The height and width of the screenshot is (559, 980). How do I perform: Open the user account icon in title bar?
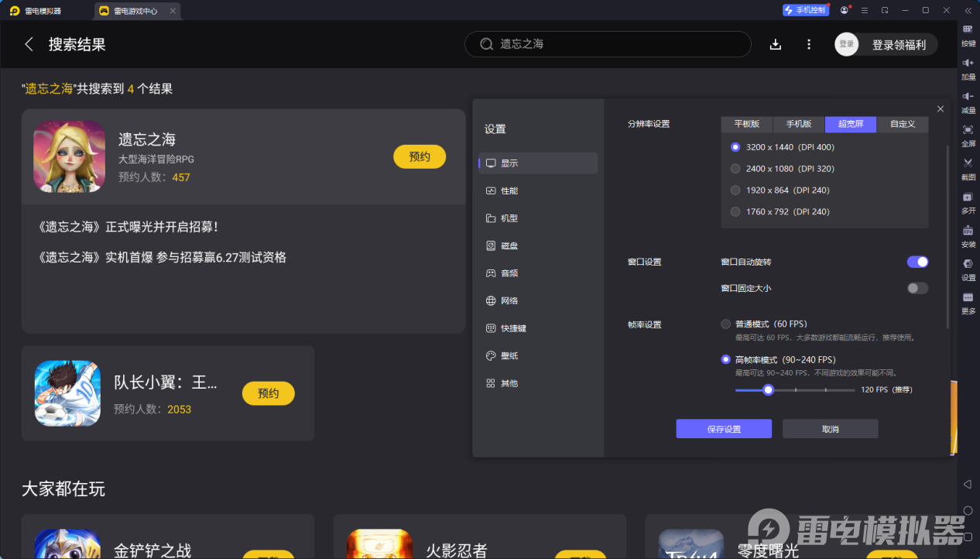(x=844, y=10)
